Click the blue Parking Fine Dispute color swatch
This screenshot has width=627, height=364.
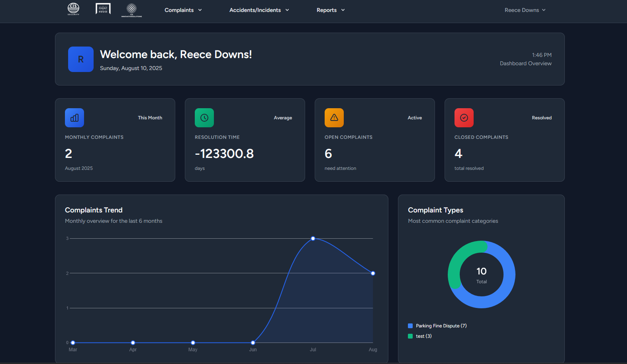[410, 326]
